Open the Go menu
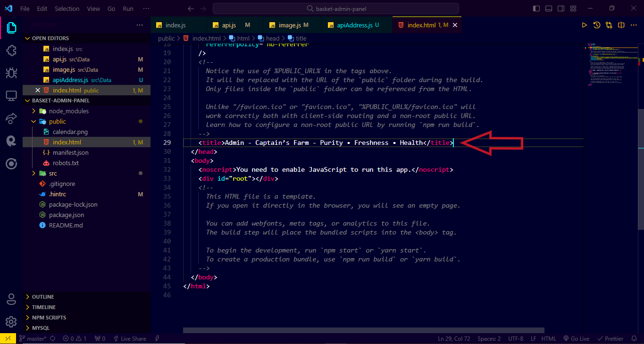The image size is (644, 344). [x=111, y=8]
